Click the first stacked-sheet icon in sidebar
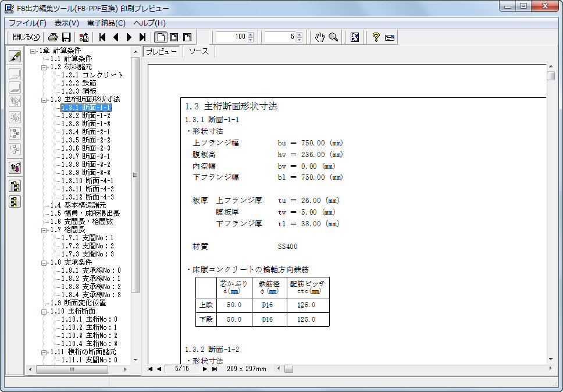Screen dimensions: 563x392 coord(15,74)
